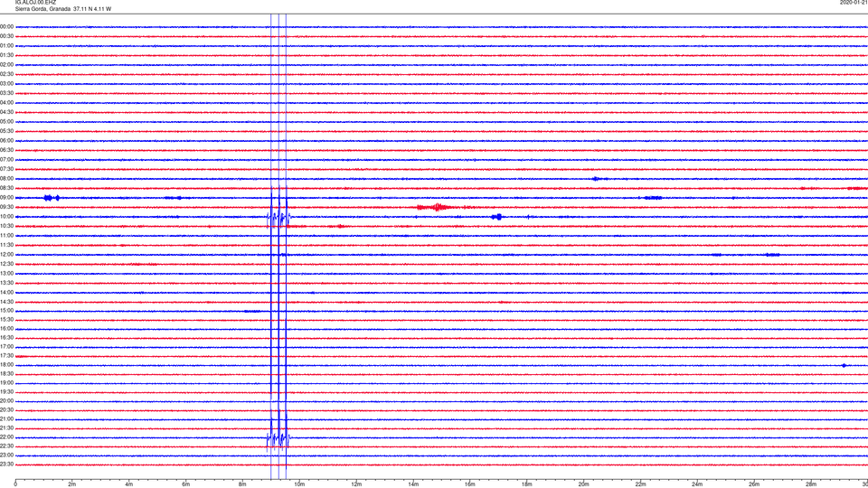Click the 24m axis tick label
The height and width of the screenshot is (488, 868).
tap(697, 484)
